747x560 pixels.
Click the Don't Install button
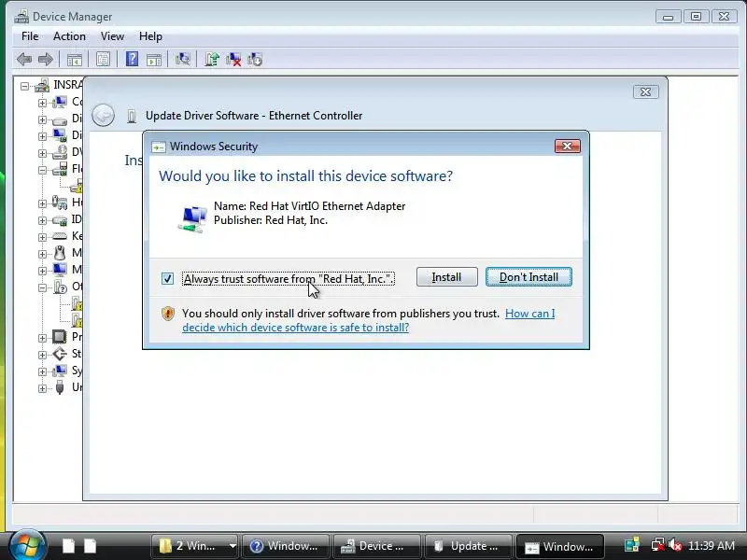coord(529,277)
